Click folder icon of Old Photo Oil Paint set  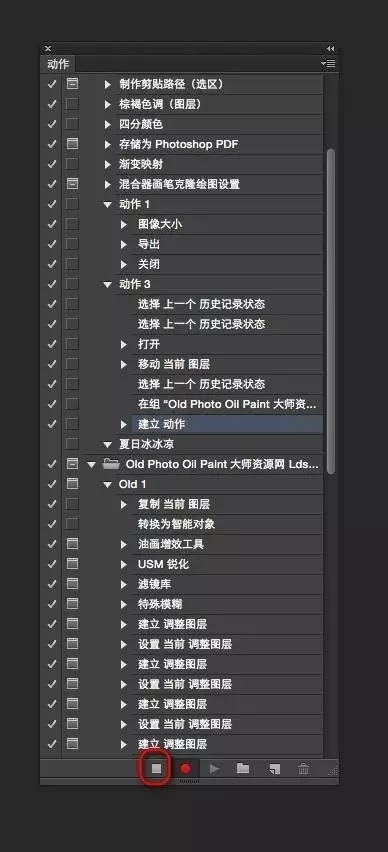click(x=111, y=464)
